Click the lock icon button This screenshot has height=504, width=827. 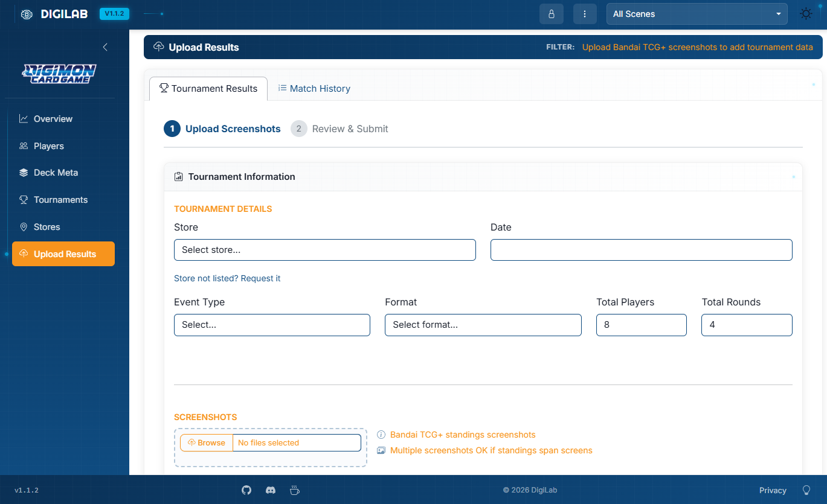point(551,14)
